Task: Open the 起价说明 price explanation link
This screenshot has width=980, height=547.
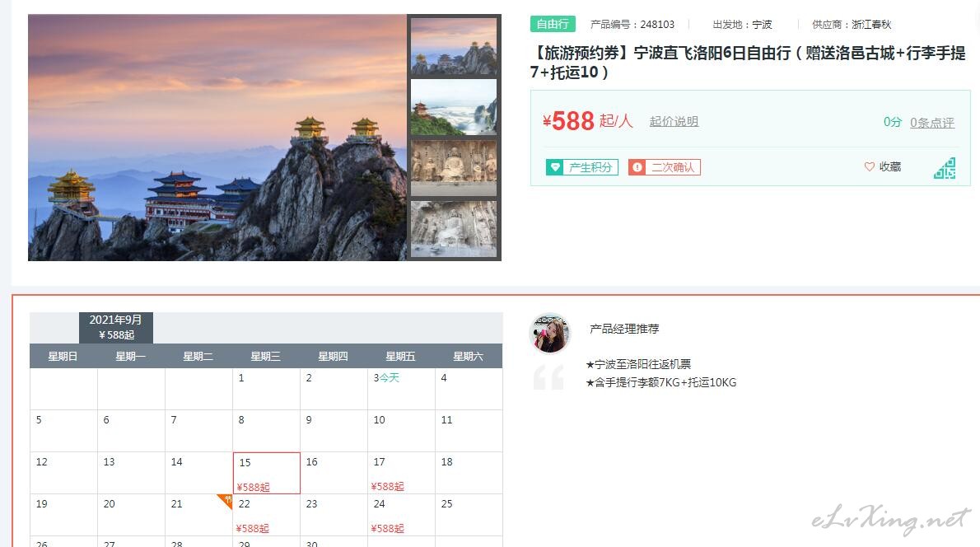Action: pyautogui.click(x=674, y=121)
